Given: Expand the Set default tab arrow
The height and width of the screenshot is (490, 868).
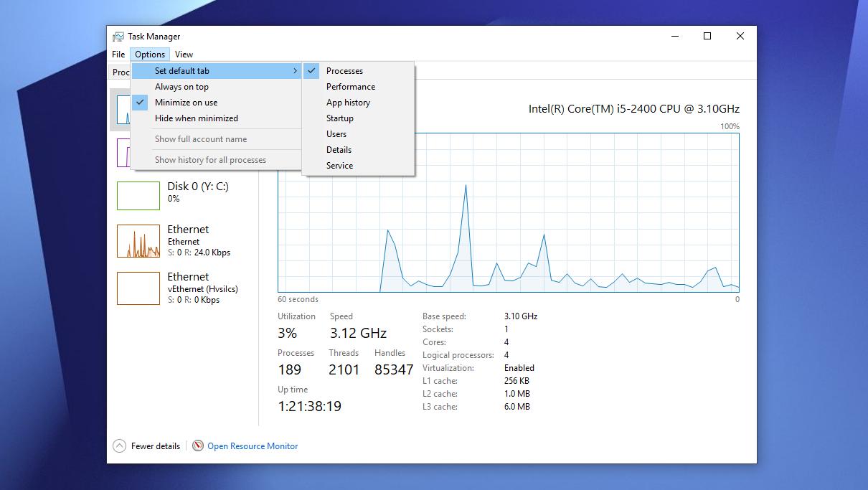Looking at the screenshot, I should (295, 71).
